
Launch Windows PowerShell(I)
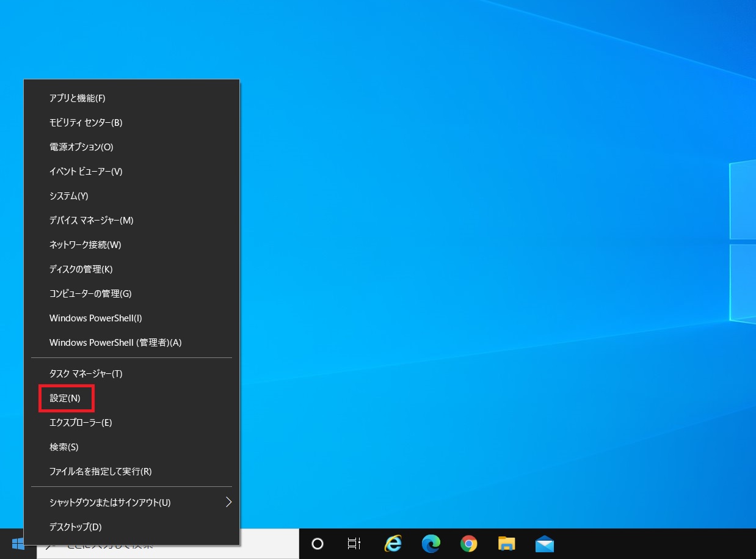tap(95, 318)
